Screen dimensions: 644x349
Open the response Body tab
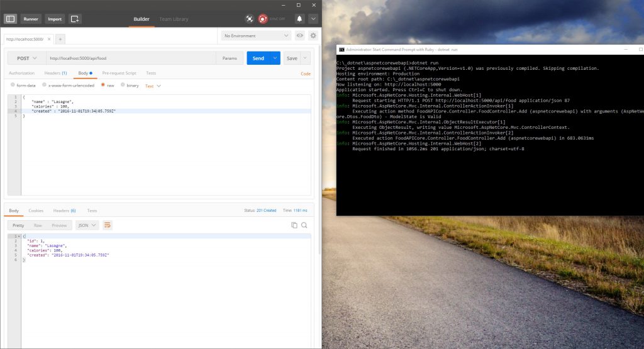(x=14, y=211)
